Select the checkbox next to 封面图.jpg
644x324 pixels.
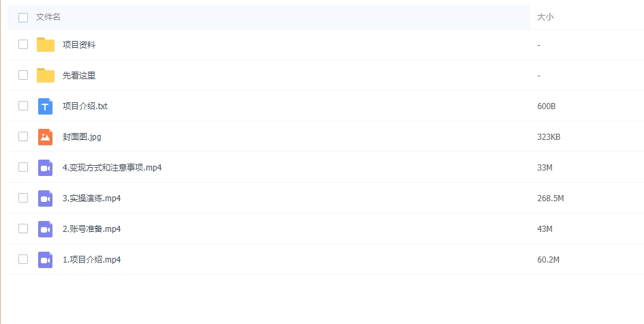pos(23,136)
